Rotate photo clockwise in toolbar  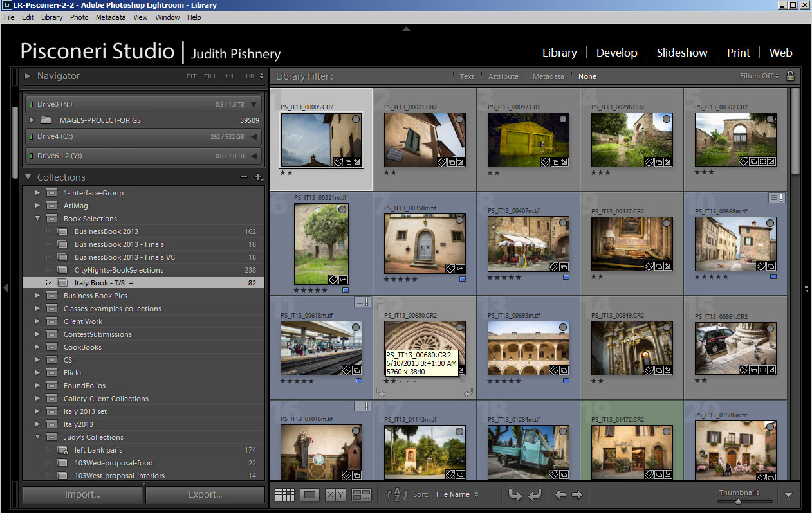[535, 494]
